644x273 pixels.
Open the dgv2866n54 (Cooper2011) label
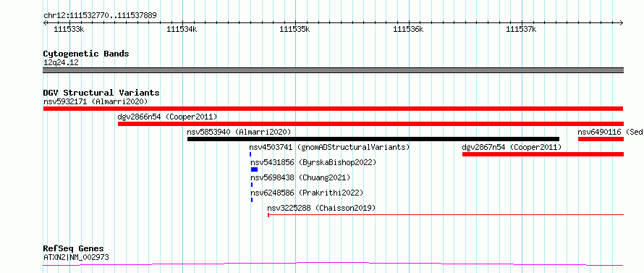(x=167, y=117)
